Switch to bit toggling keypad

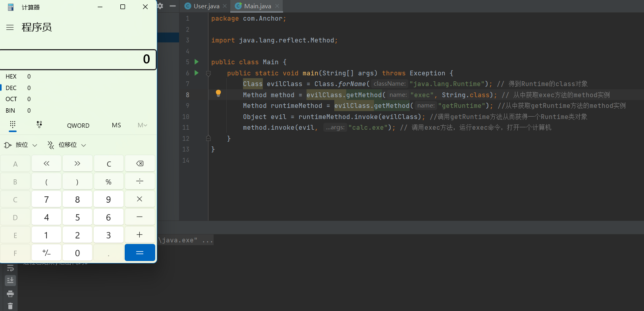pyautogui.click(x=39, y=125)
